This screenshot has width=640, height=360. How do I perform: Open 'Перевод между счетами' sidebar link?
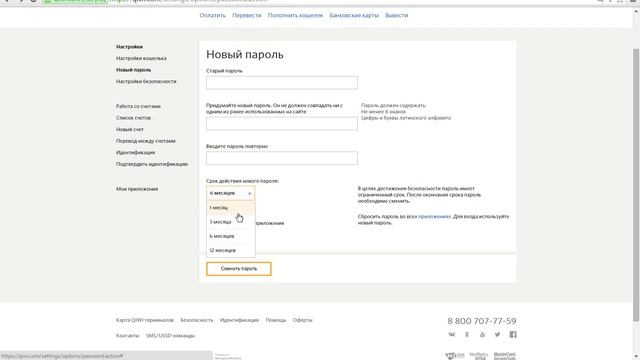(146, 141)
